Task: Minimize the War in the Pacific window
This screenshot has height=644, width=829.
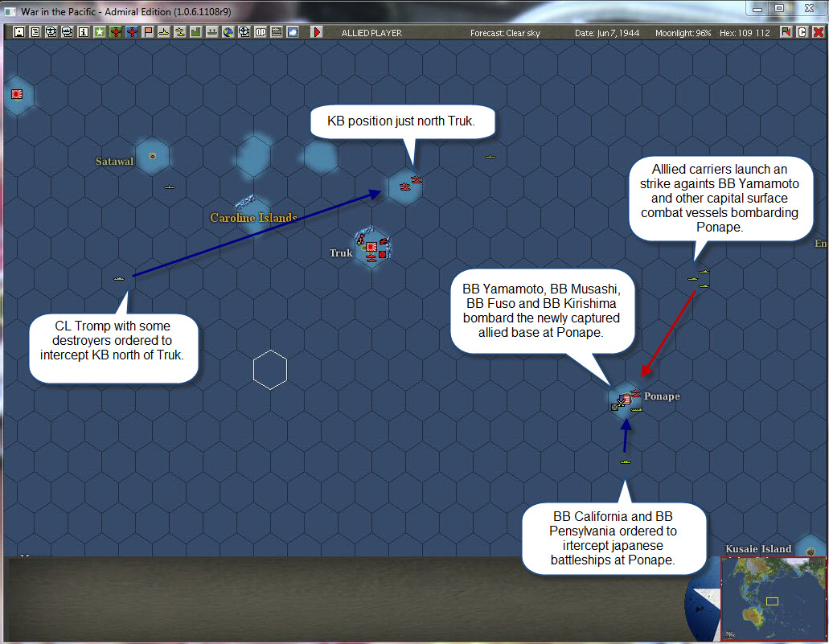Action: (757, 9)
